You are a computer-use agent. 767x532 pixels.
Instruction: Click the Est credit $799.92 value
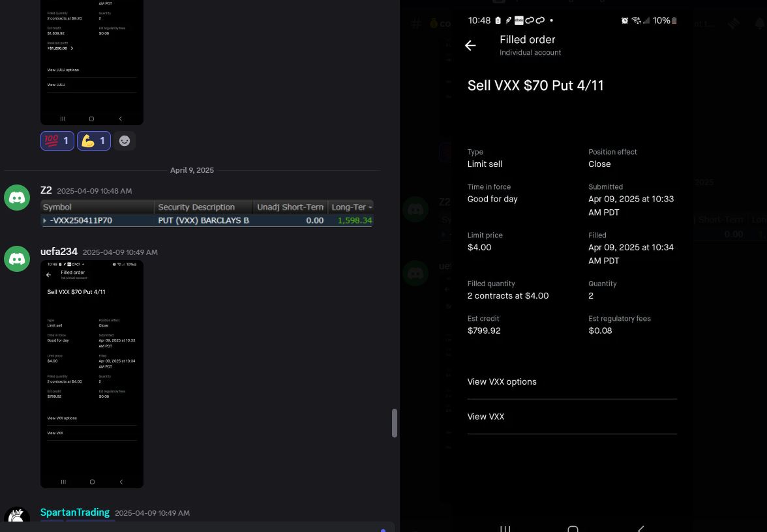(484, 331)
